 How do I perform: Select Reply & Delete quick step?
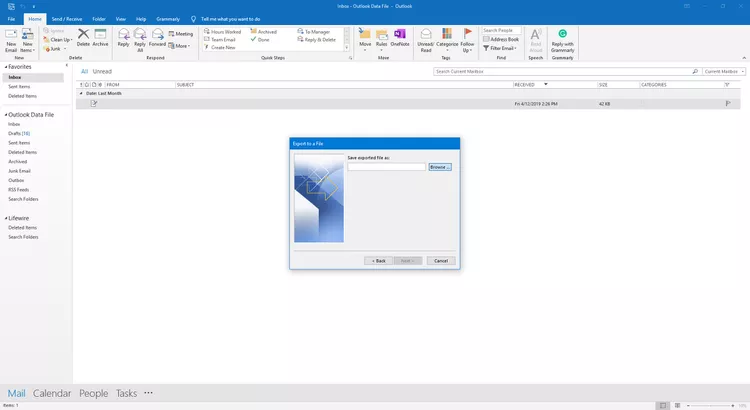[317, 40]
